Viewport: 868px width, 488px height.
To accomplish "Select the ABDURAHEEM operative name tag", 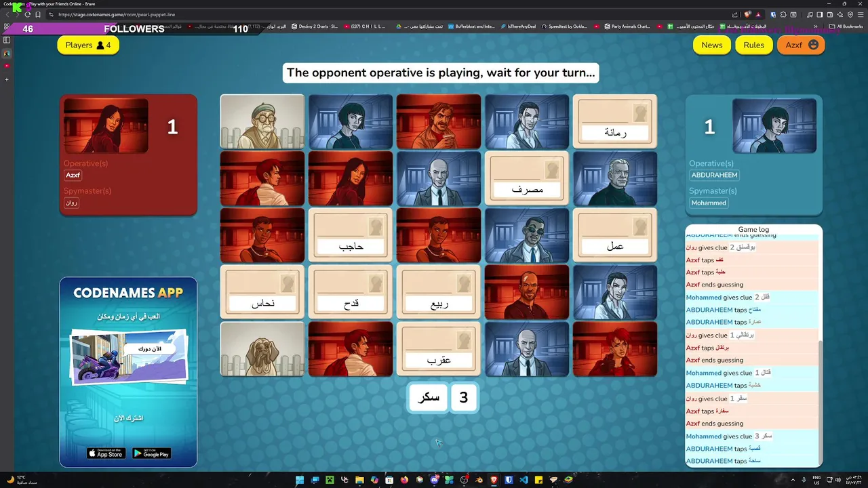I will click(x=714, y=176).
